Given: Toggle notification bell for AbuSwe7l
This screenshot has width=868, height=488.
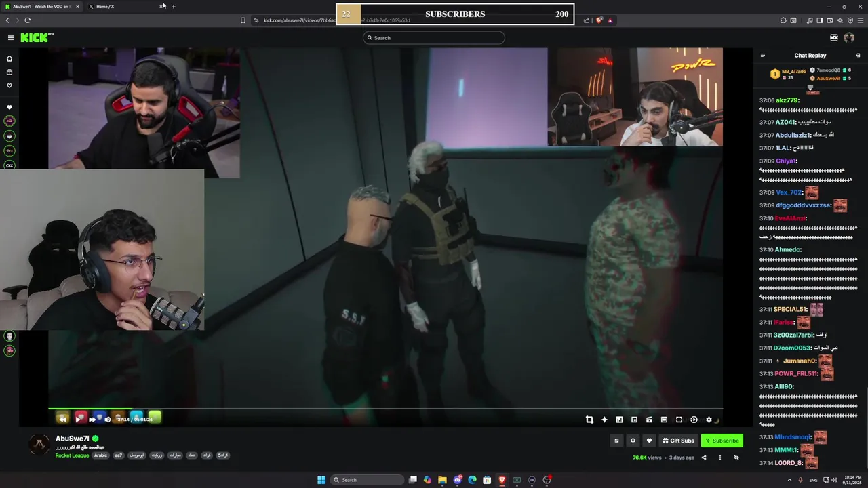Looking at the screenshot, I should click(x=633, y=441).
